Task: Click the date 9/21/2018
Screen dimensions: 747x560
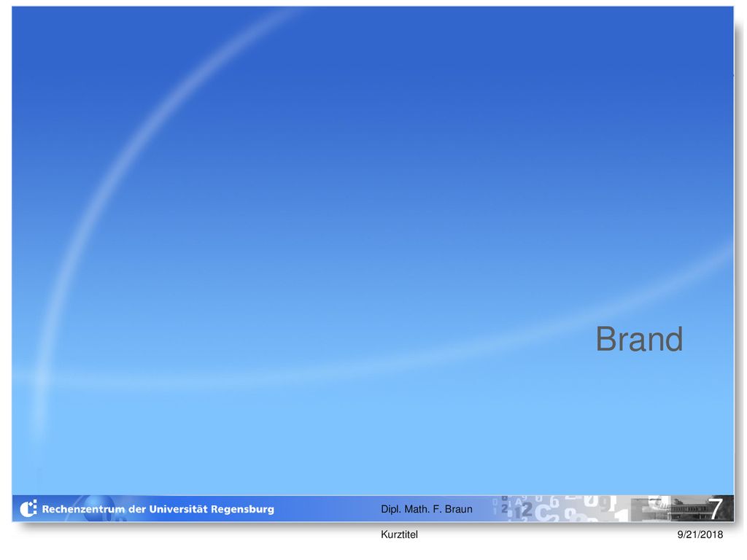Action: click(x=700, y=534)
